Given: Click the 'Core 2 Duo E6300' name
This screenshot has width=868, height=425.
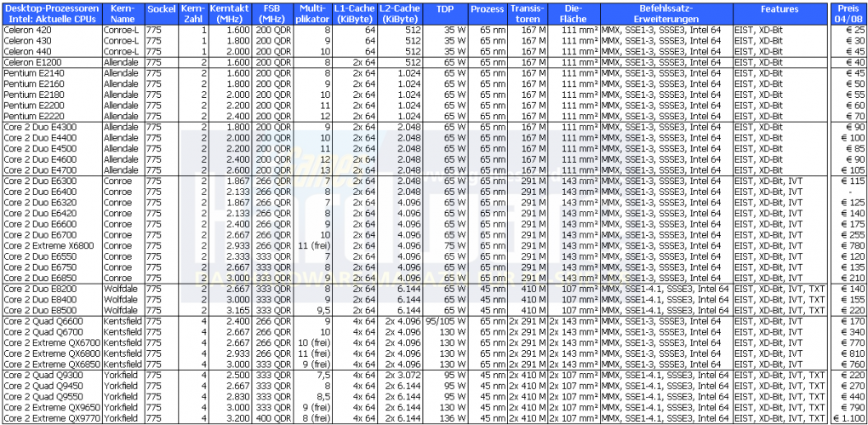Looking at the screenshot, I should (53, 181).
